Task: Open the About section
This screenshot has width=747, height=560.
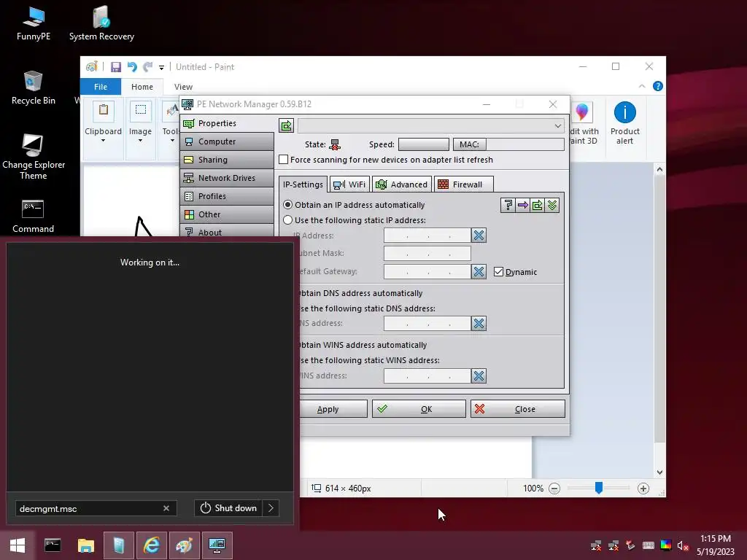Action: tap(227, 232)
